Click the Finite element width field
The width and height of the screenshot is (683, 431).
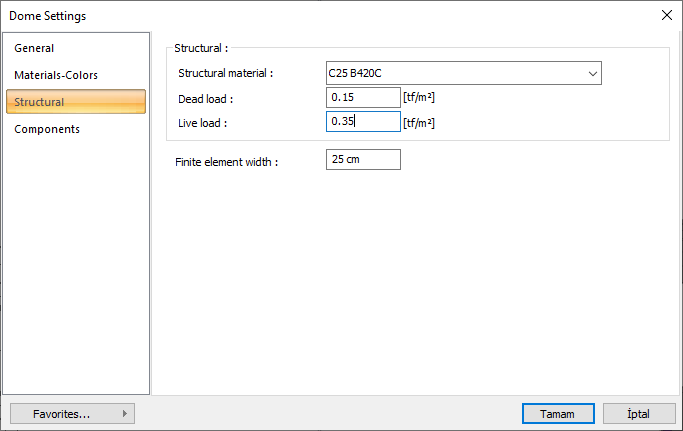363,160
